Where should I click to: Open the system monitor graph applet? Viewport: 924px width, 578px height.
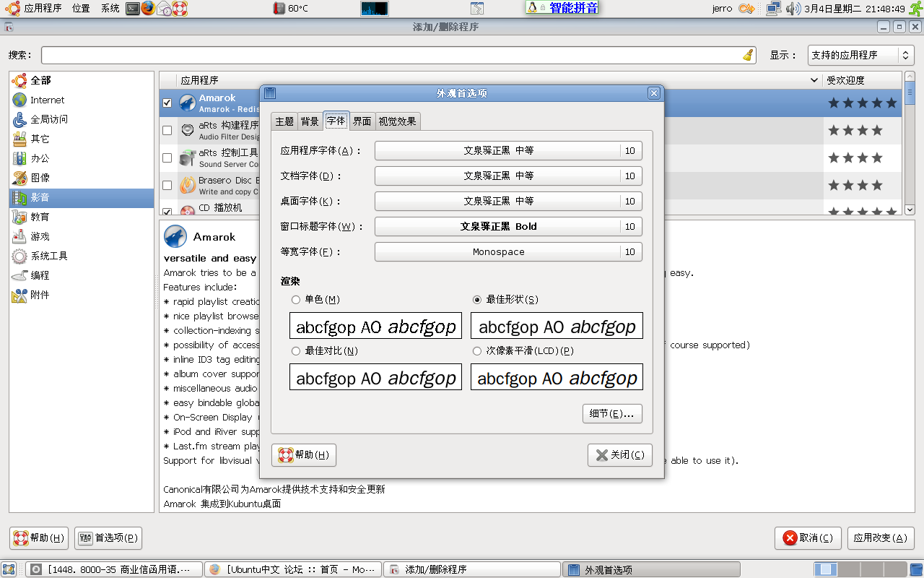(x=375, y=9)
